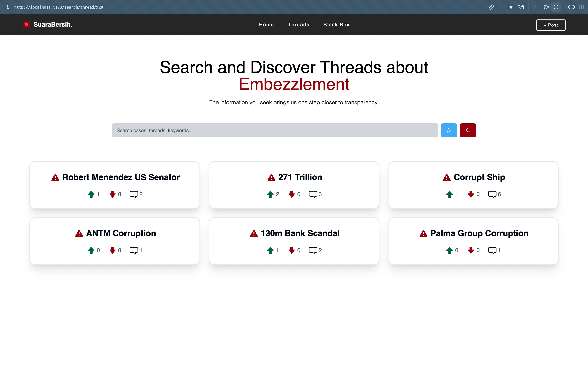588x368 pixels.
Task: Click the transparency tagline text
Action: tap(294, 103)
